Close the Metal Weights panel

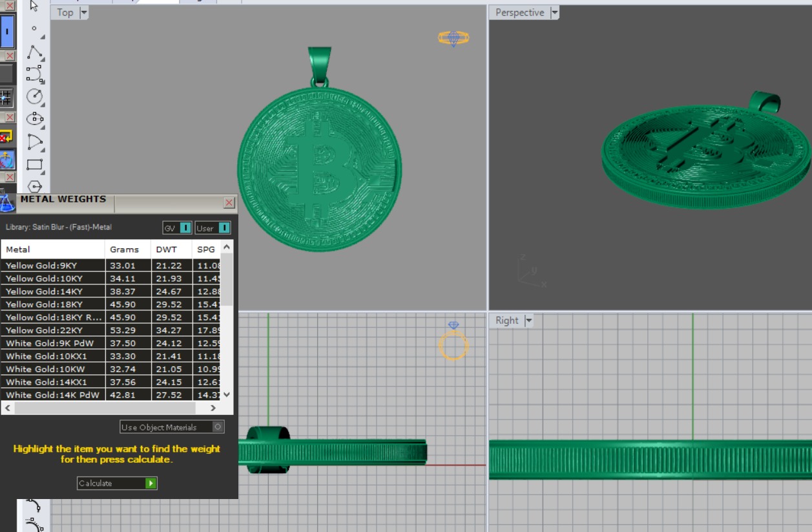(x=229, y=203)
